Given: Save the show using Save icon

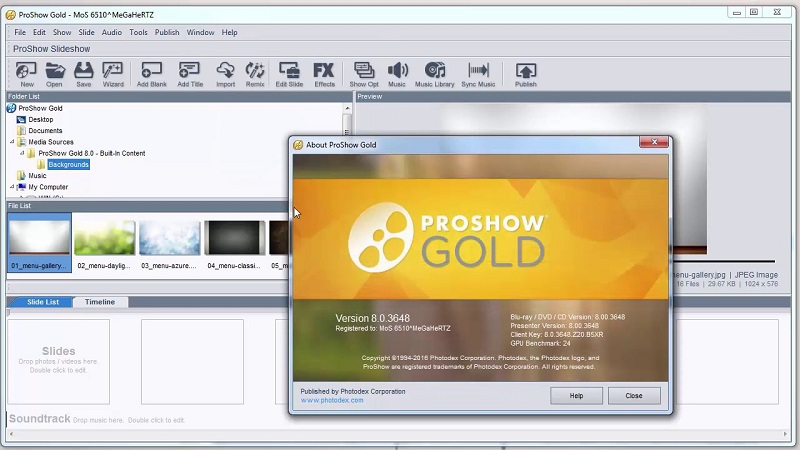Looking at the screenshot, I should (x=84, y=74).
